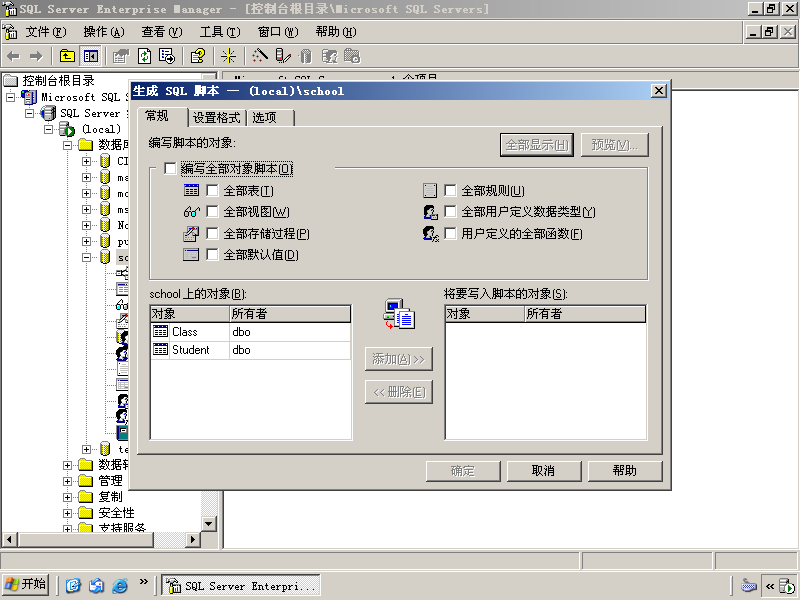Click the tree pane horizontal scrollbar left arrow
800x600 pixels.
click(x=9, y=539)
